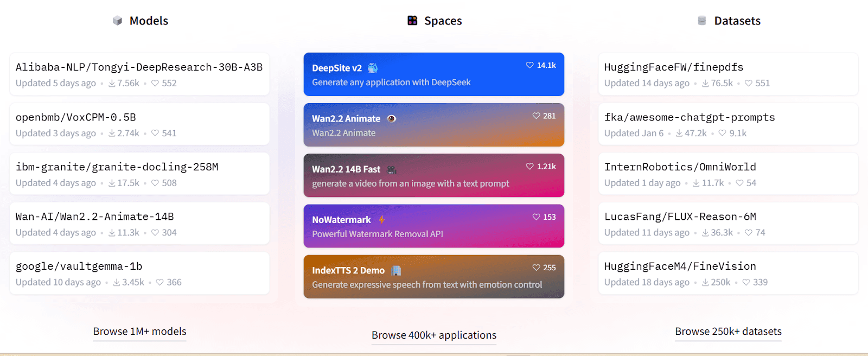Image resolution: width=868 pixels, height=356 pixels.
Task: Click 'generate a video from an image' description
Action: (x=411, y=183)
